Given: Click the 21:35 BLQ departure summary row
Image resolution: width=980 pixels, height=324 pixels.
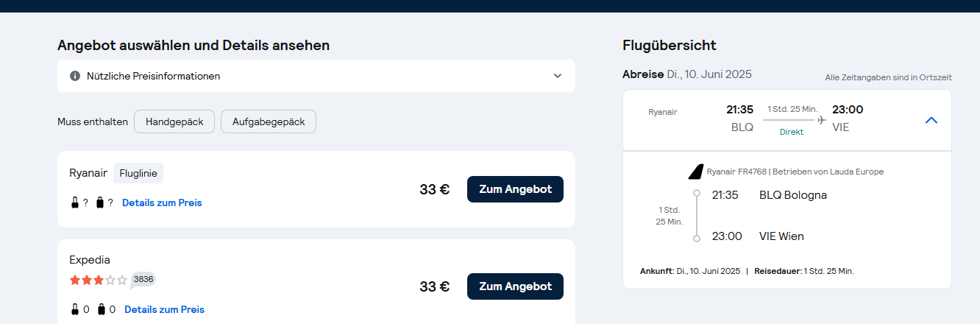Looking at the screenshot, I should click(787, 120).
